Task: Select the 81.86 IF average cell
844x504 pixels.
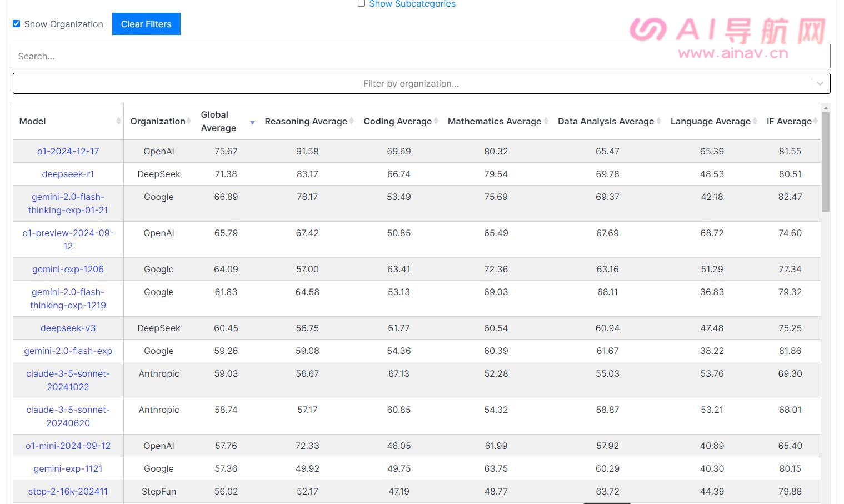Action: (x=790, y=351)
